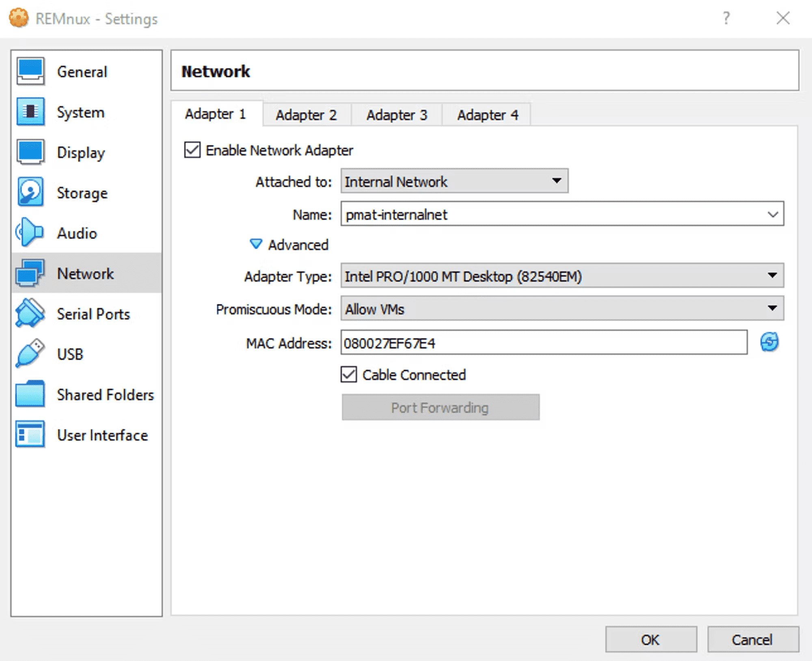Viewport: 812px width, 661px height.
Task: Select the Serial Ports connector icon
Action: tap(30, 313)
